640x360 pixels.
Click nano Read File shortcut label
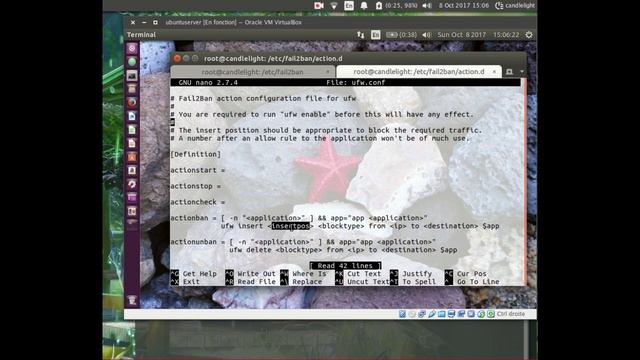pos(256,282)
